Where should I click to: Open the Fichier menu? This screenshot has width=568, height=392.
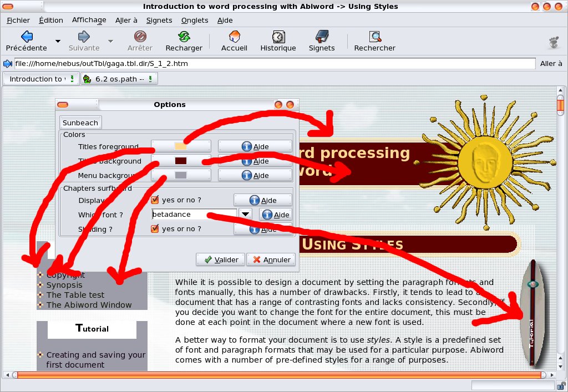pos(18,21)
